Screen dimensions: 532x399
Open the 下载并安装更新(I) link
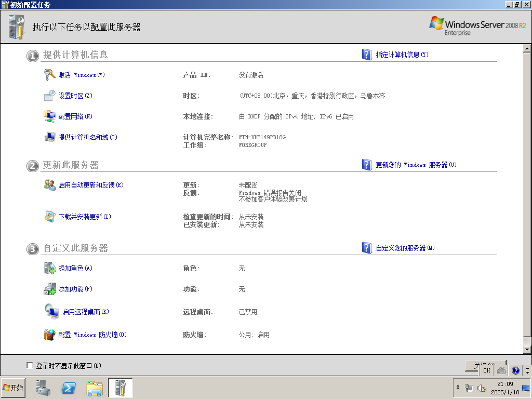(x=85, y=217)
